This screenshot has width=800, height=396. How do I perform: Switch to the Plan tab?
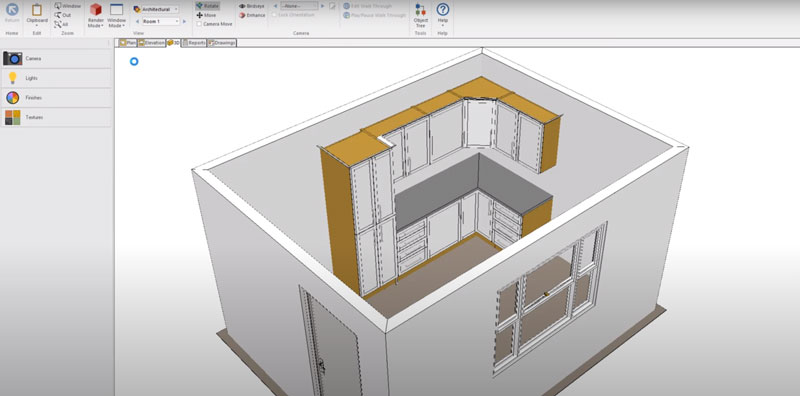[128, 43]
